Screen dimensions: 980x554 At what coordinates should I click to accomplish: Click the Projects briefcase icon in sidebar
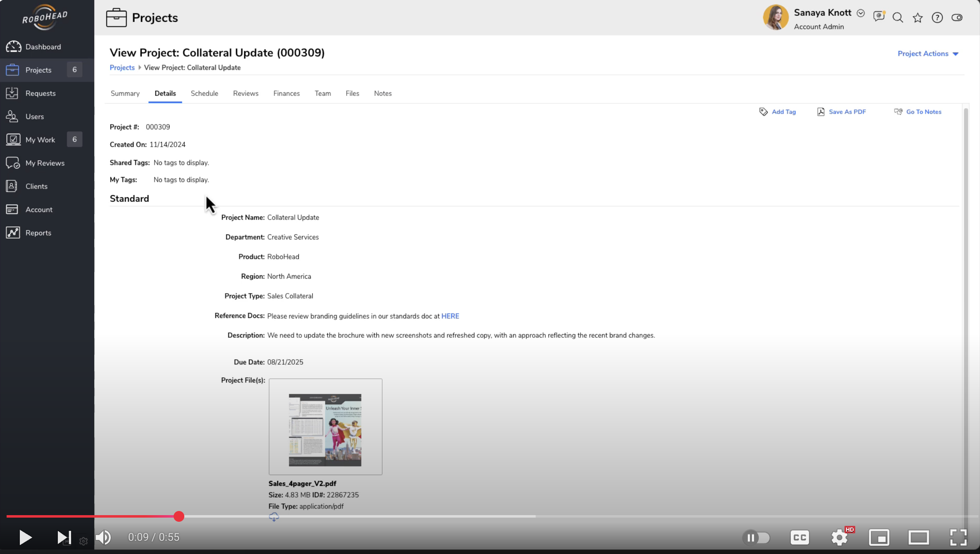12,70
